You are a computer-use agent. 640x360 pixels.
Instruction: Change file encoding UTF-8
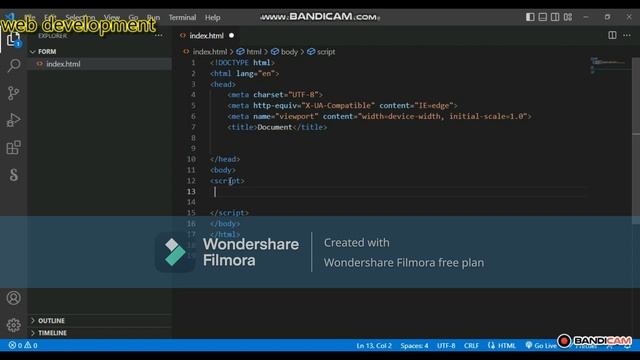446,345
